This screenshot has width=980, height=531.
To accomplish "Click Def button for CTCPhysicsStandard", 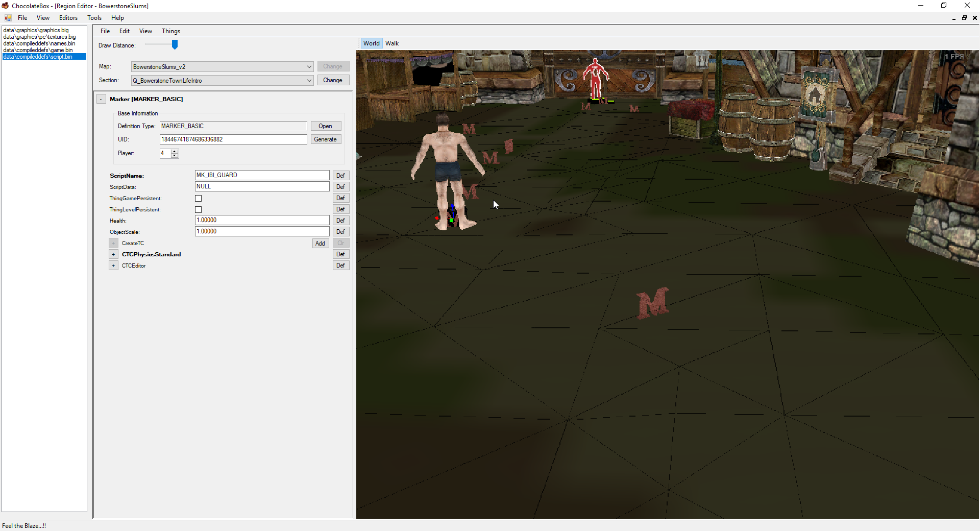I will tap(341, 254).
